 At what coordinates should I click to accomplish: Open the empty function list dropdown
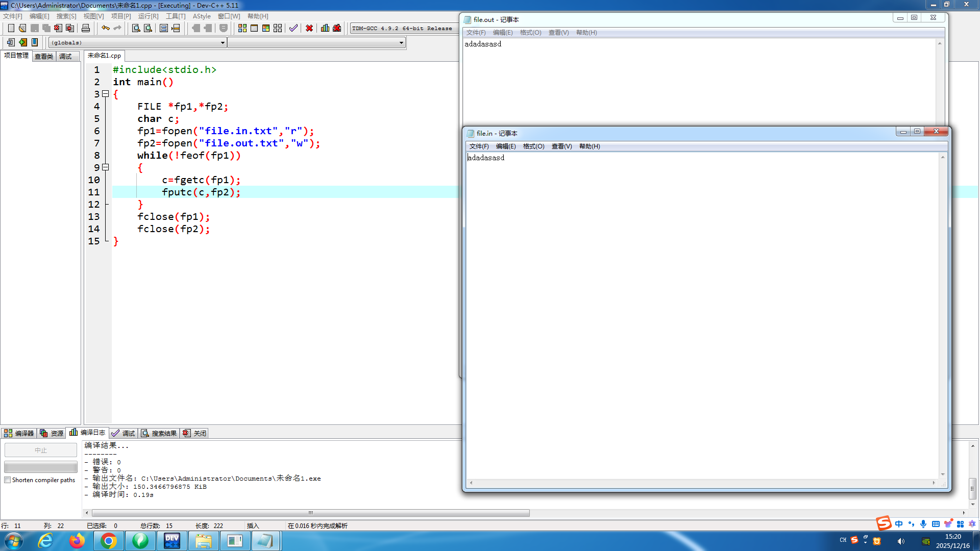tap(401, 43)
